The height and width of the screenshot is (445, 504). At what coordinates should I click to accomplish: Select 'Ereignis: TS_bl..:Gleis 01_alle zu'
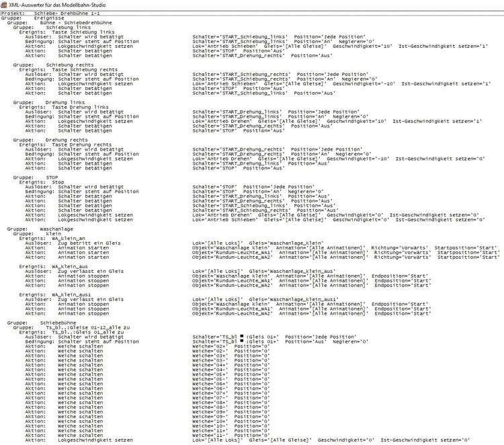pos(71,332)
